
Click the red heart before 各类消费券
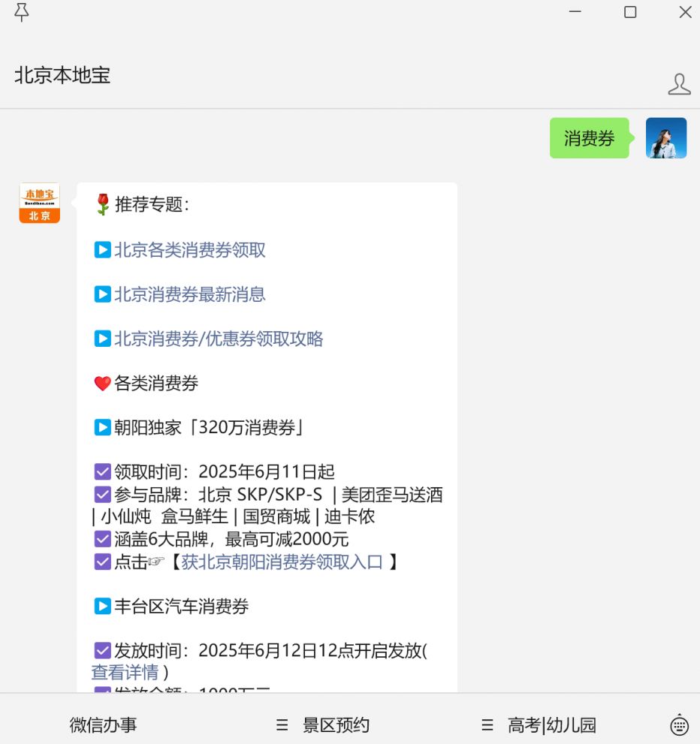[102, 384]
